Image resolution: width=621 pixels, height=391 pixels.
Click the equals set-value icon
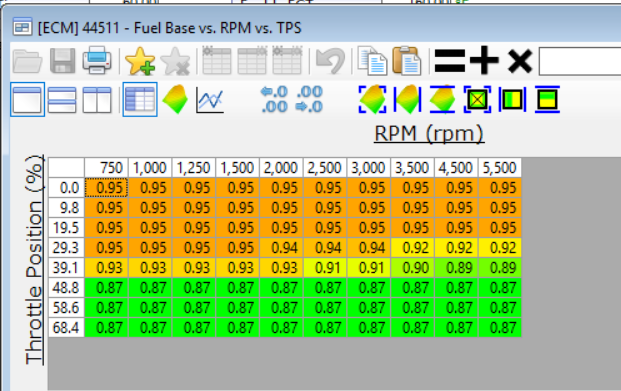(450, 61)
